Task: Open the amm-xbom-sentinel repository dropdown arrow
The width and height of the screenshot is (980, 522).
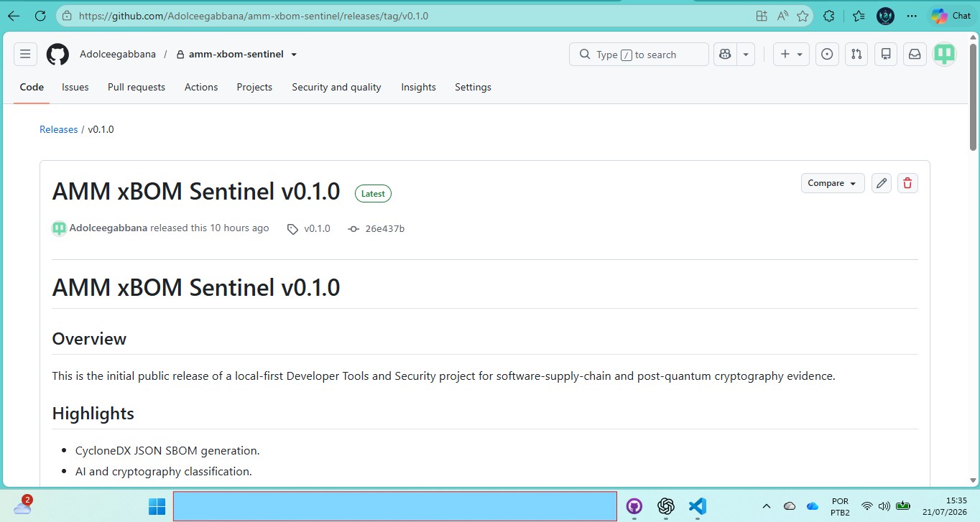Action: pyautogui.click(x=294, y=55)
